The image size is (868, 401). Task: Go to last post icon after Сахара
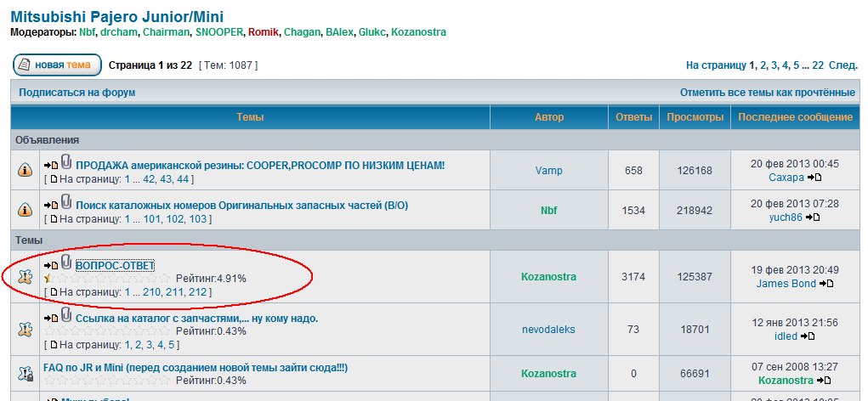pos(814,178)
